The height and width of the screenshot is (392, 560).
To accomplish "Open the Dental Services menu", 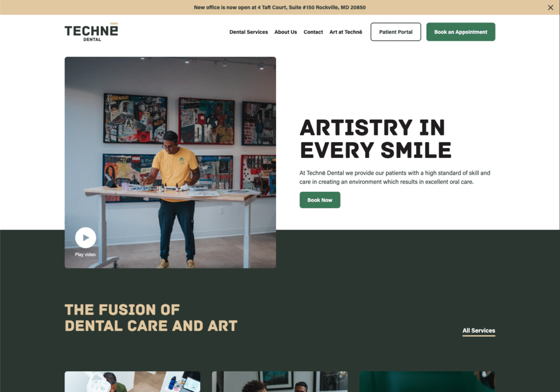I will (248, 32).
